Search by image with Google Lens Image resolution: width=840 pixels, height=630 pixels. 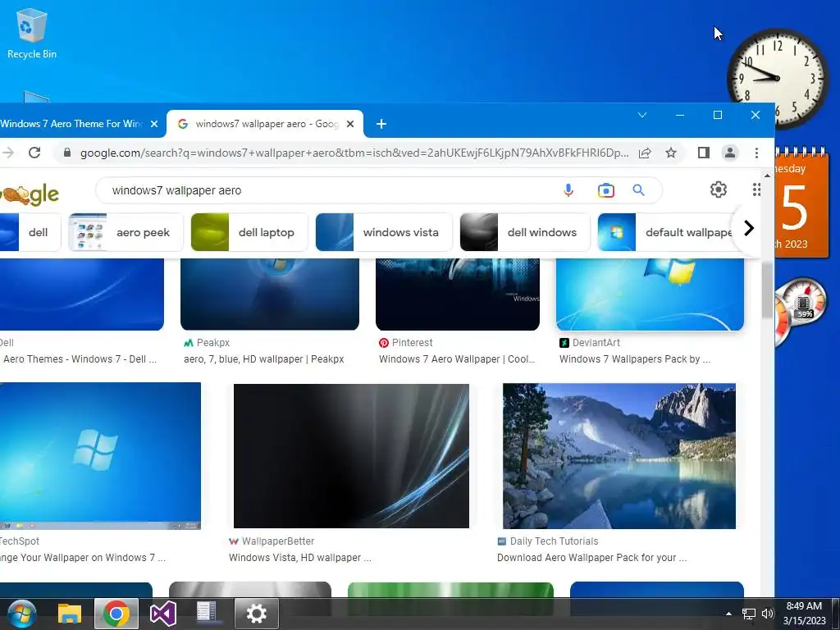click(x=606, y=190)
